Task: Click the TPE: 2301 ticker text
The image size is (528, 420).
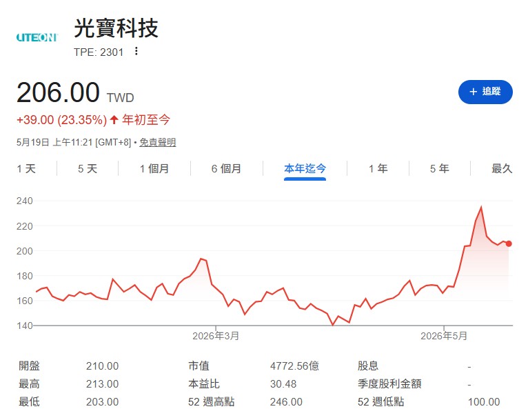Action: click(x=99, y=52)
